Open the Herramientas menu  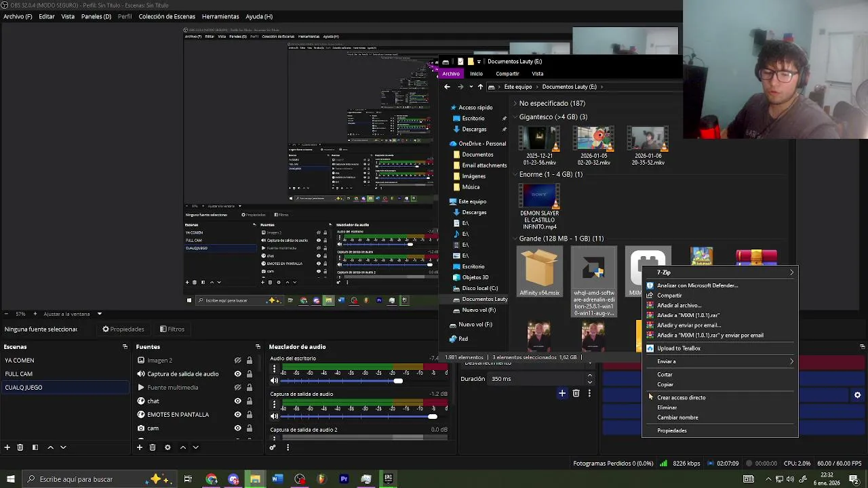click(x=220, y=16)
